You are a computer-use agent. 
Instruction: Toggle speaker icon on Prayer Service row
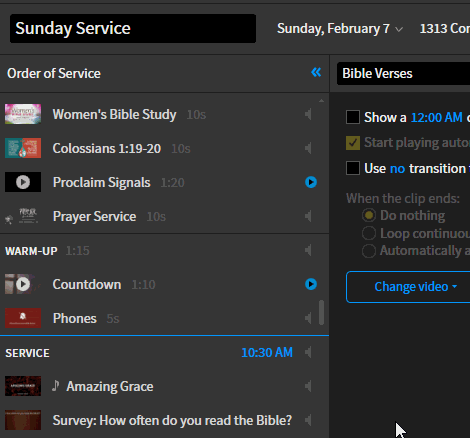(308, 216)
